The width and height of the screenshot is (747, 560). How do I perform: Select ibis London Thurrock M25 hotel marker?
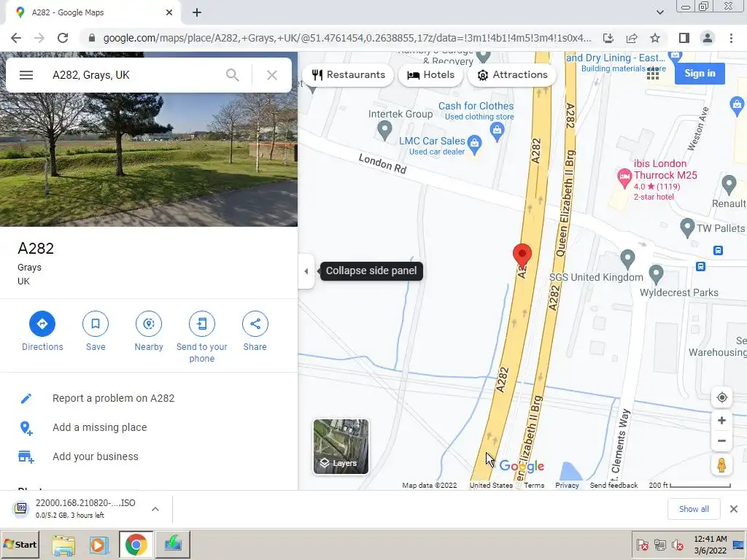(624, 179)
